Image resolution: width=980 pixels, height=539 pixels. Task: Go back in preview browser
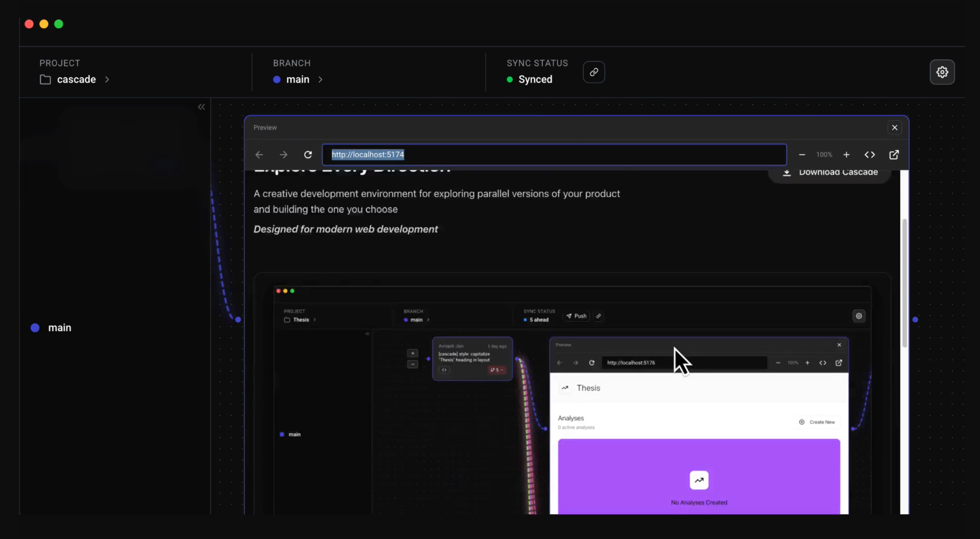[259, 155]
